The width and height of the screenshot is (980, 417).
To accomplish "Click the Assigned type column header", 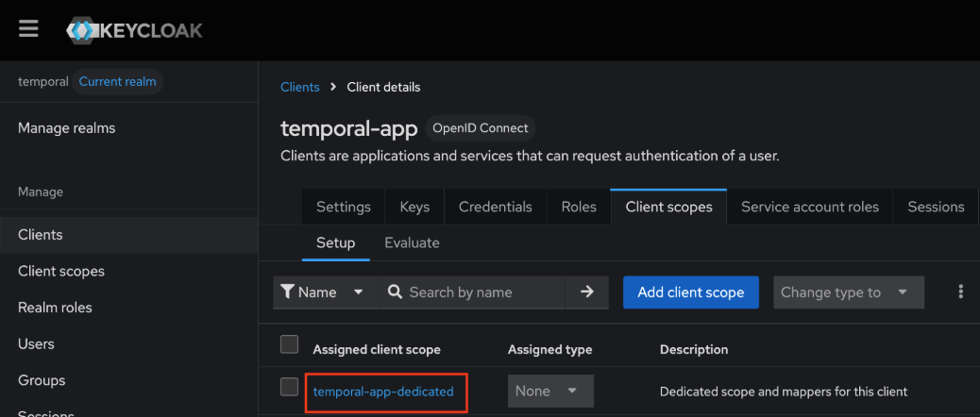I will [550, 350].
